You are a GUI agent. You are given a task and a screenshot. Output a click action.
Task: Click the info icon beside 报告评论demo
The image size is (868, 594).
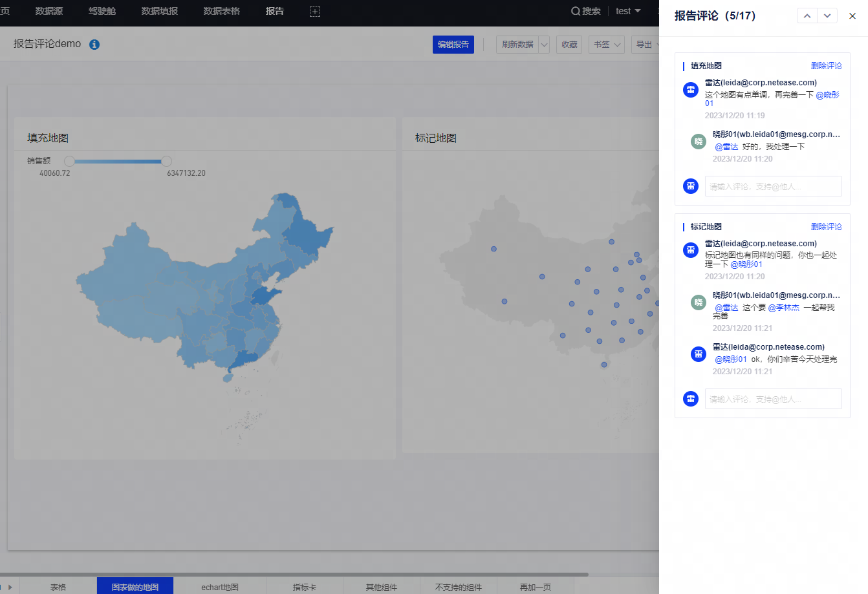coord(94,45)
